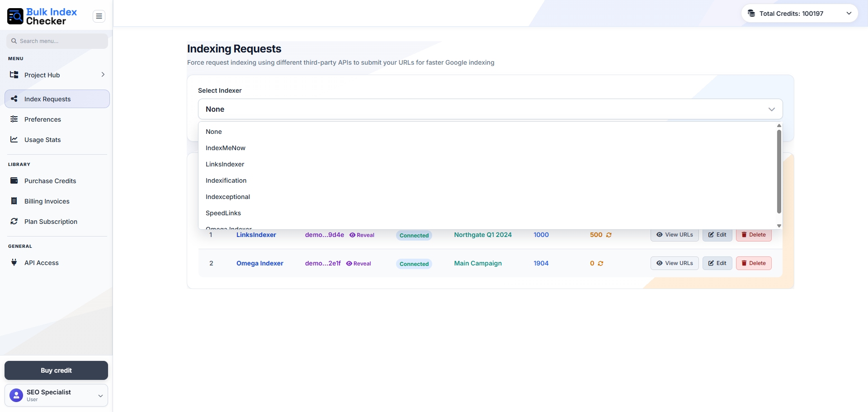
Task: Expand Project Hub chevron arrow
Action: click(103, 75)
